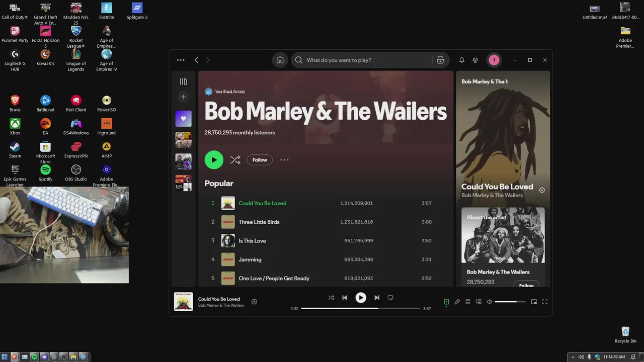Toggle shuffle in playback controls
The height and width of the screenshot is (362, 644).
(x=331, y=298)
